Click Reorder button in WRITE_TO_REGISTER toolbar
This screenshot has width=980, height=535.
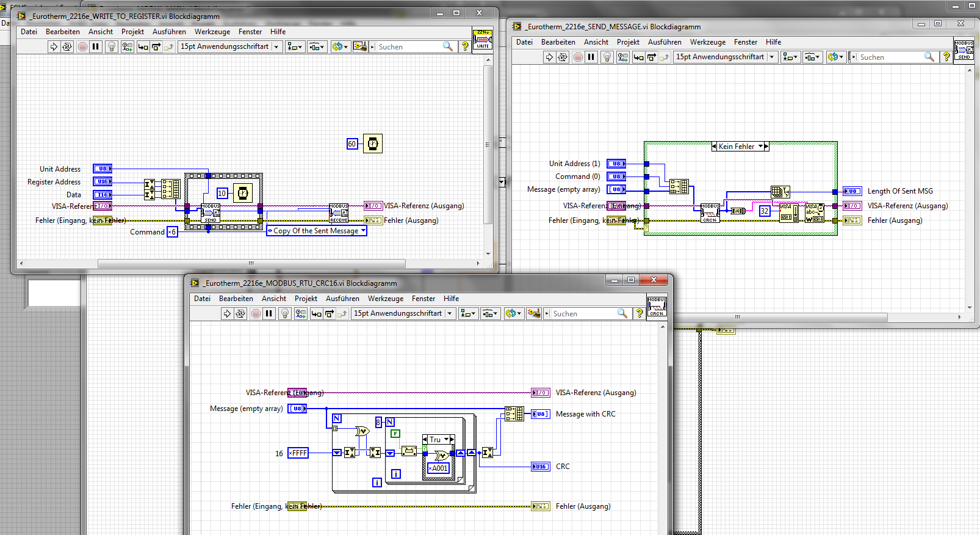(339, 46)
